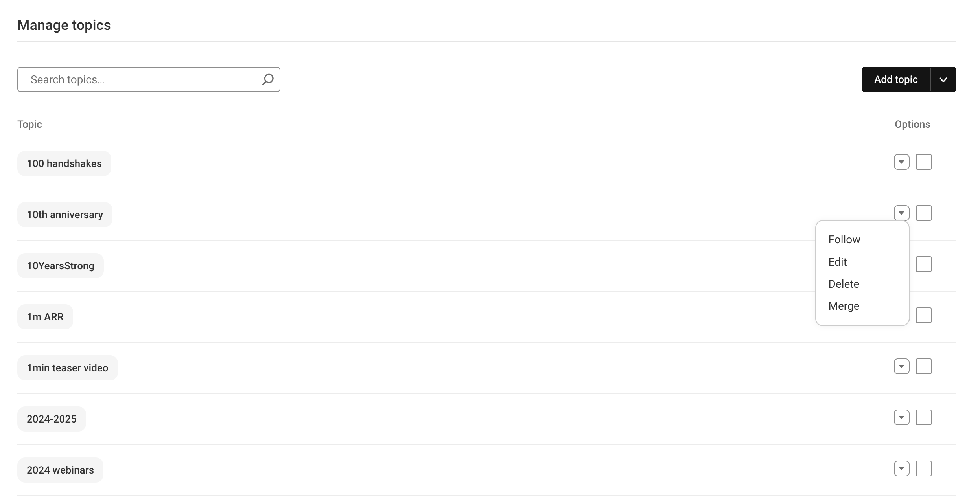Click the search magnifier icon
This screenshot has width=980, height=496.
pos(268,79)
